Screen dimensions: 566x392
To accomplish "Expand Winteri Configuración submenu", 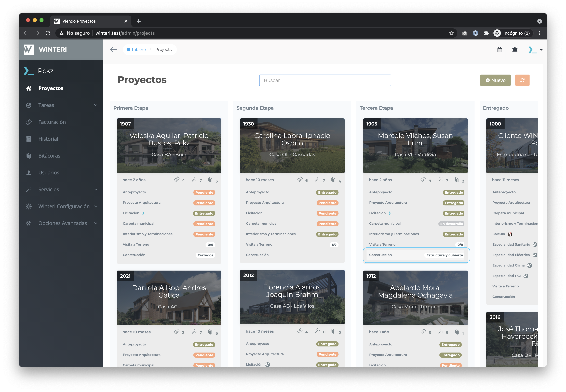I will coord(96,206).
